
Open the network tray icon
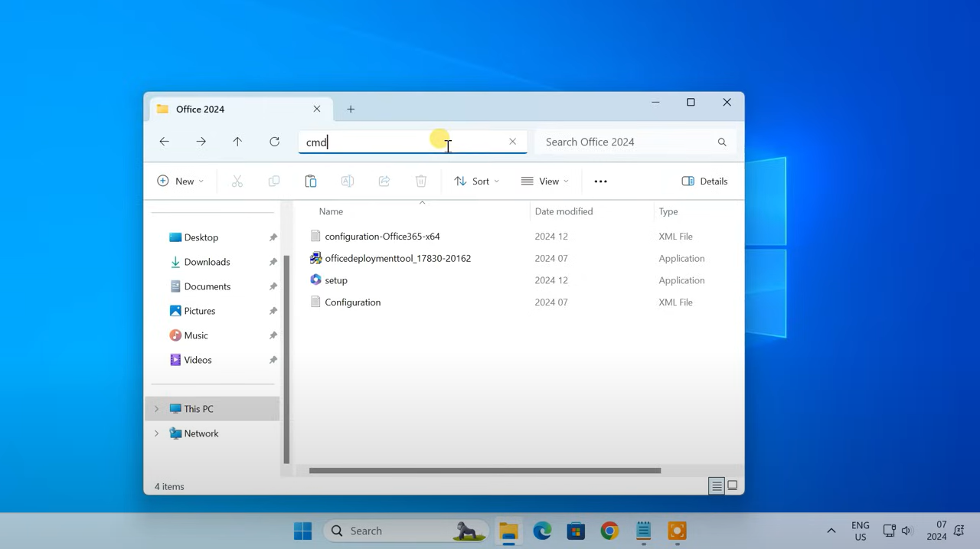click(x=889, y=531)
